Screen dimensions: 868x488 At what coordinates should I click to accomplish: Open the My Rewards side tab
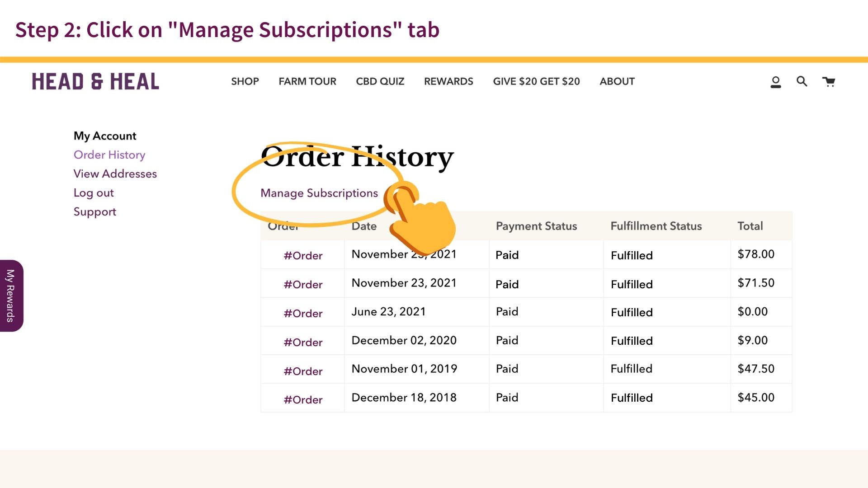pos(11,296)
